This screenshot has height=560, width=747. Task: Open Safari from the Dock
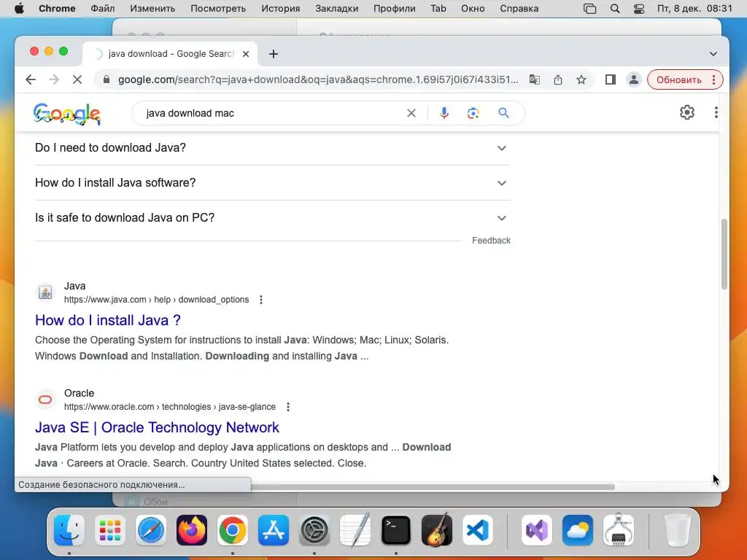tap(151, 530)
